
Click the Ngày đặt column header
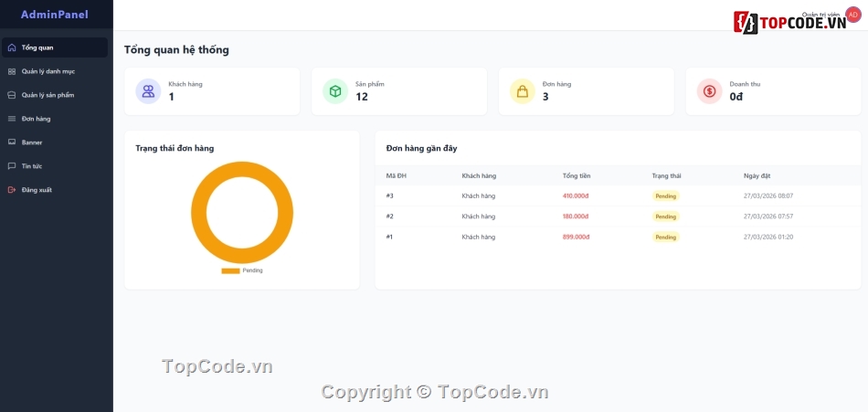(757, 176)
